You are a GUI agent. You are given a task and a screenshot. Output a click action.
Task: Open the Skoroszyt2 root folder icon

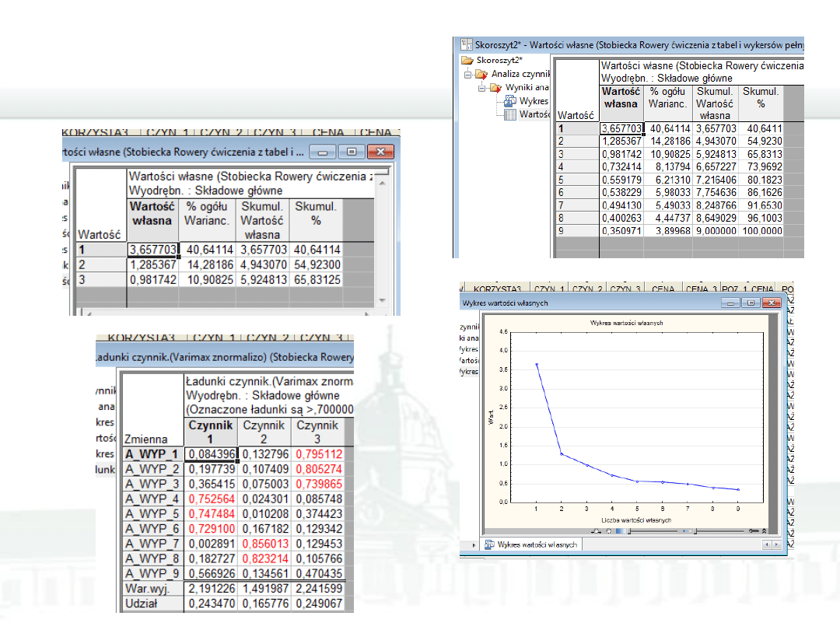click(467, 61)
